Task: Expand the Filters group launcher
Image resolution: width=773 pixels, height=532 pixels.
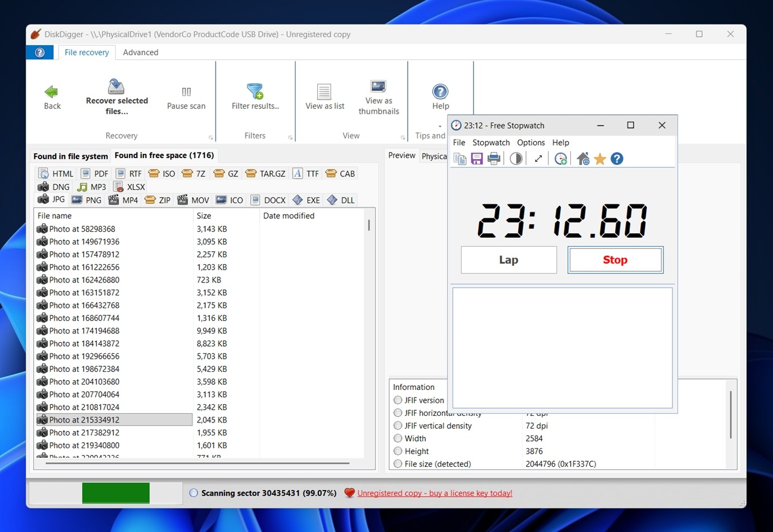Action: coord(290,137)
